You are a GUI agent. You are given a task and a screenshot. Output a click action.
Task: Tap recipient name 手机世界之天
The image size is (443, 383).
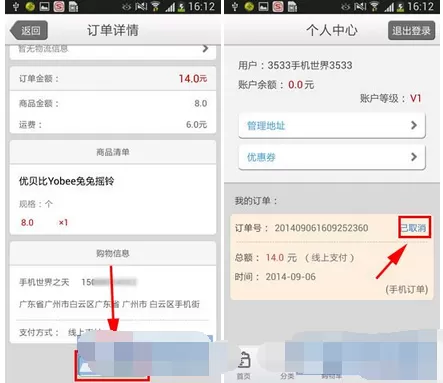click(x=44, y=282)
